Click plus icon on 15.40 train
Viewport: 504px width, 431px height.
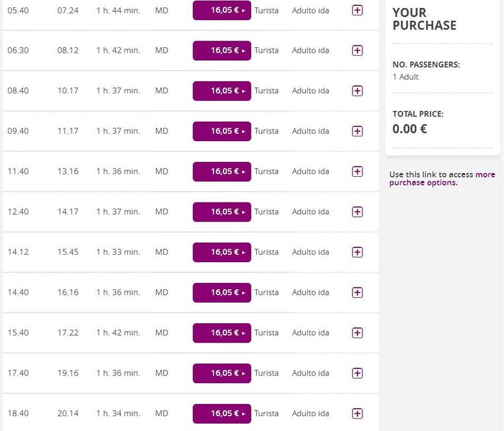coord(357,333)
